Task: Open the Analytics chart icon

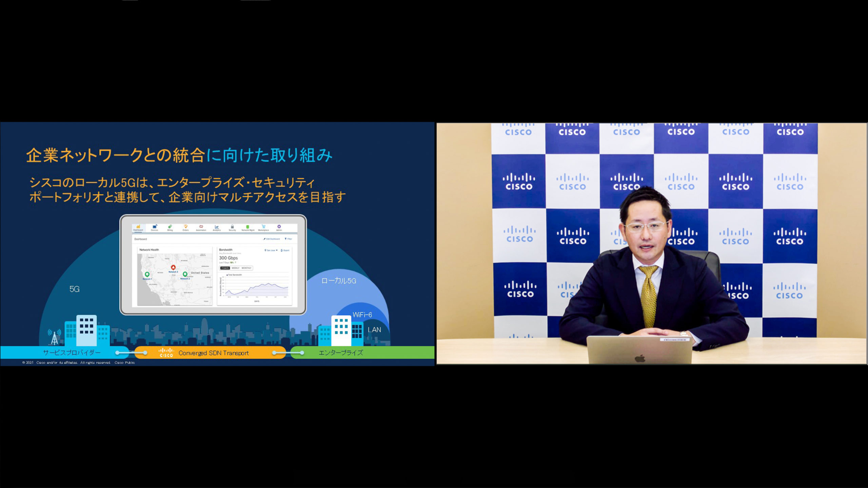Action: (x=217, y=228)
